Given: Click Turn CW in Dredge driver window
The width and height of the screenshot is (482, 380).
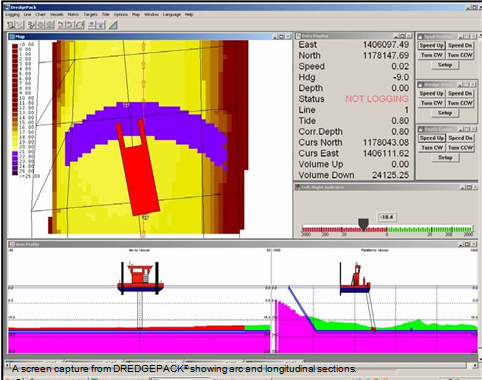Looking at the screenshot, I should coord(431,103).
